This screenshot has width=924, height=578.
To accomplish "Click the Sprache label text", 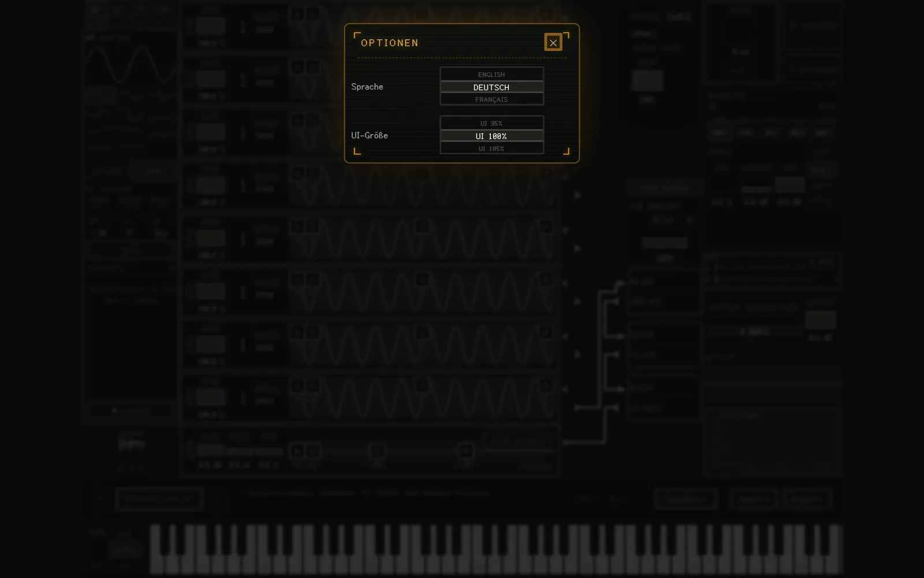I will 367,87.
